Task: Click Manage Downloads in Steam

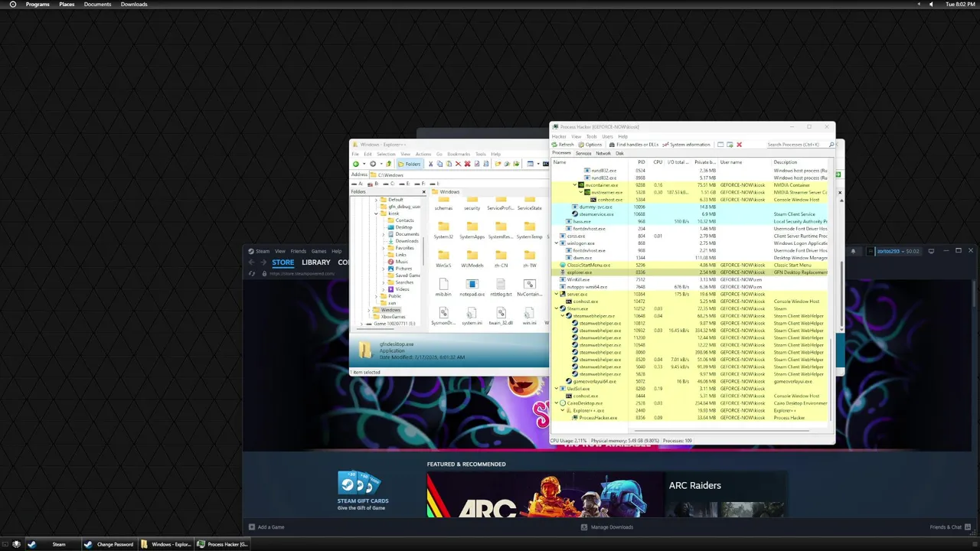Action: (607, 527)
